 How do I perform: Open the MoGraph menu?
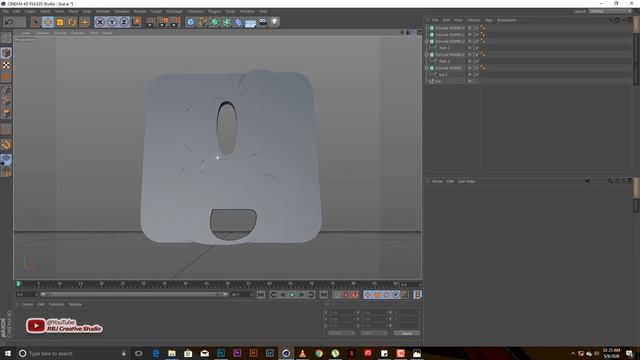click(x=174, y=11)
